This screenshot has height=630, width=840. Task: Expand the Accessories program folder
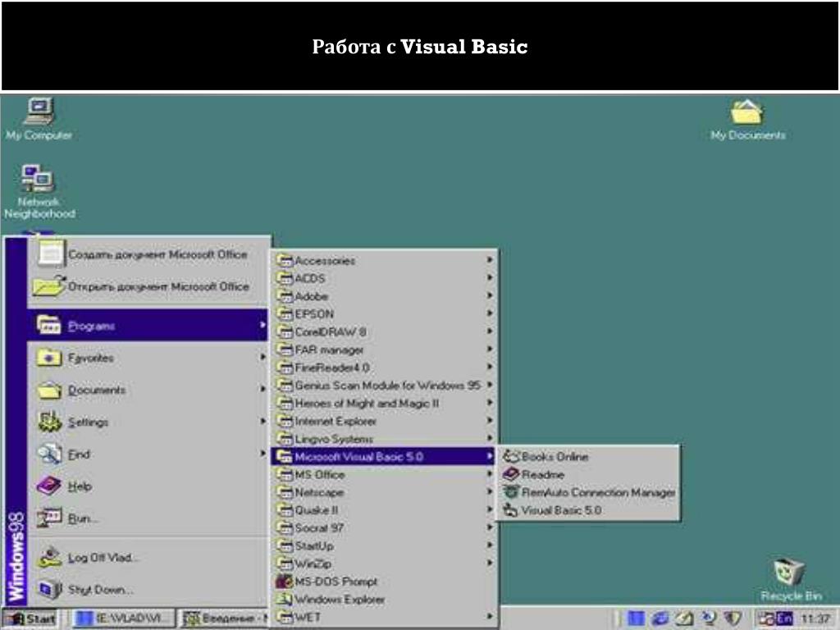384,261
